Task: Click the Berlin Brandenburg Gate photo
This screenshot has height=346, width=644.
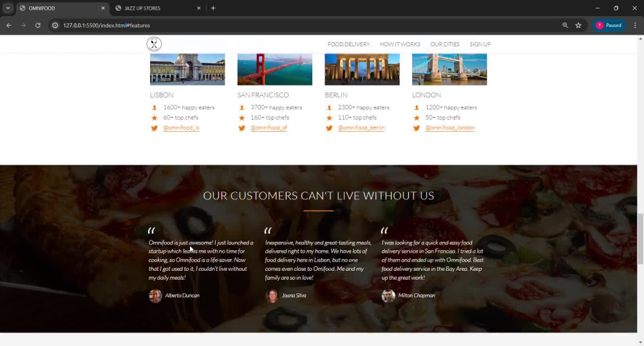Action: 362,69
